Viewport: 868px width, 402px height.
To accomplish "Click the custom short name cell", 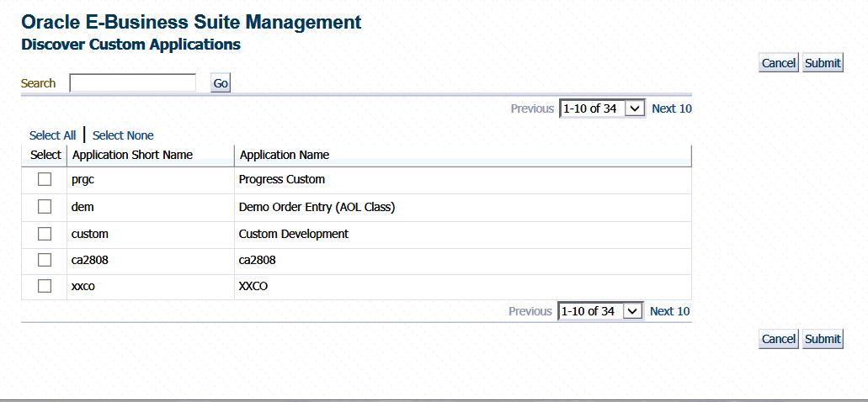I will [x=151, y=235].
